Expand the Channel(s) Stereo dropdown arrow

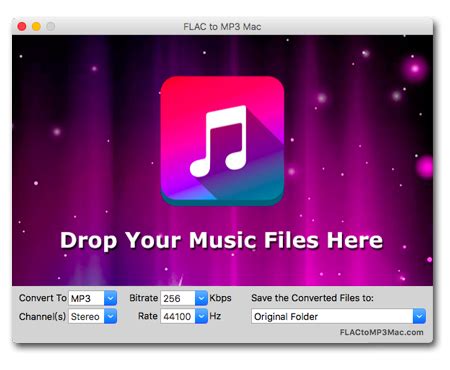(x=110, y=316)
